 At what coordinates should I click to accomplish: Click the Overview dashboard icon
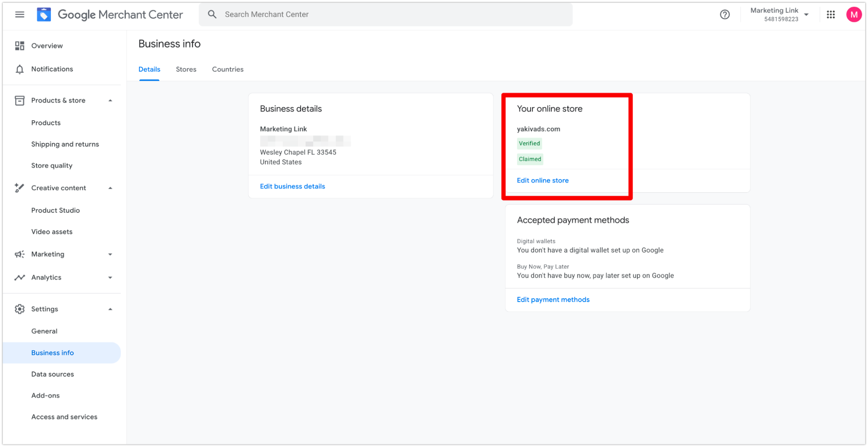20,46
